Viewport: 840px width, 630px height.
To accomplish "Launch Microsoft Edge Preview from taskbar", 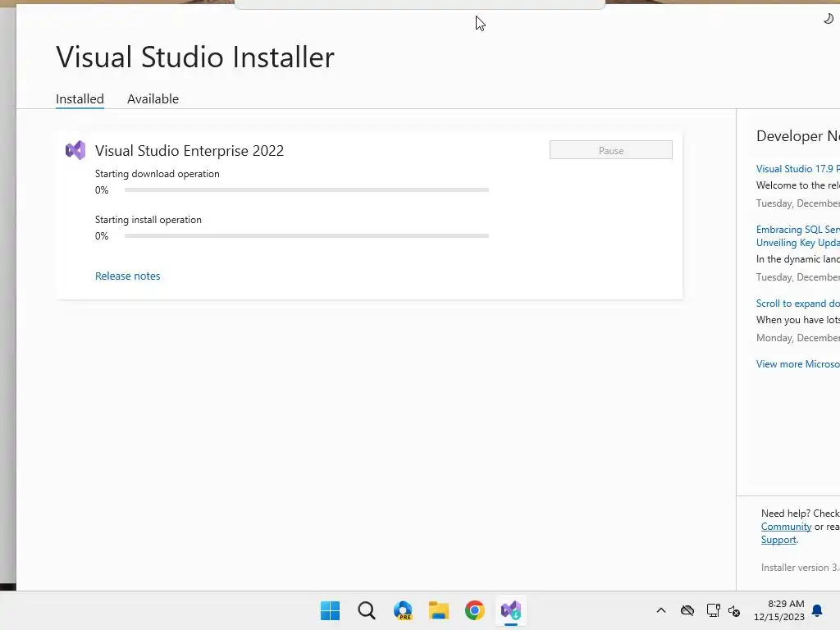I will 403,610.
